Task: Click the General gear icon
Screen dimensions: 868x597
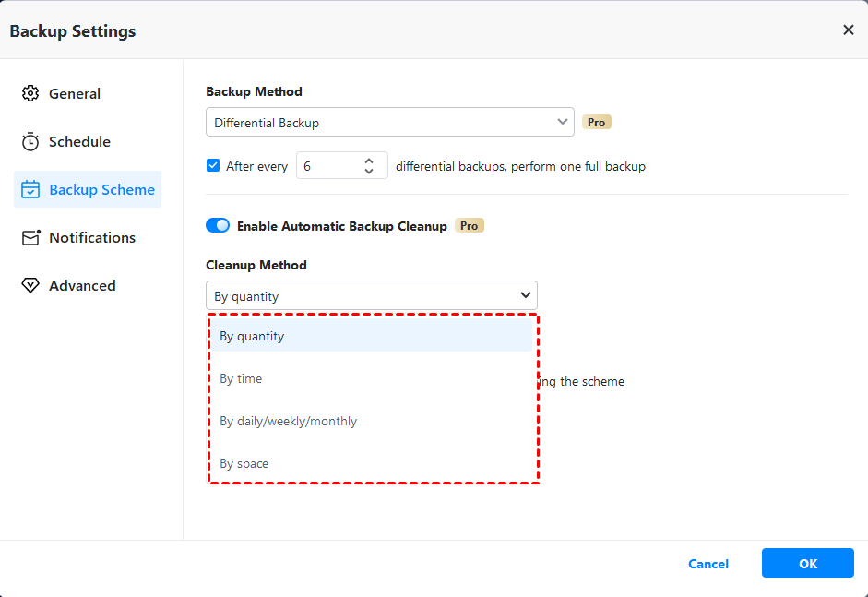Action: pyautogui.click(x=30, y=93)
